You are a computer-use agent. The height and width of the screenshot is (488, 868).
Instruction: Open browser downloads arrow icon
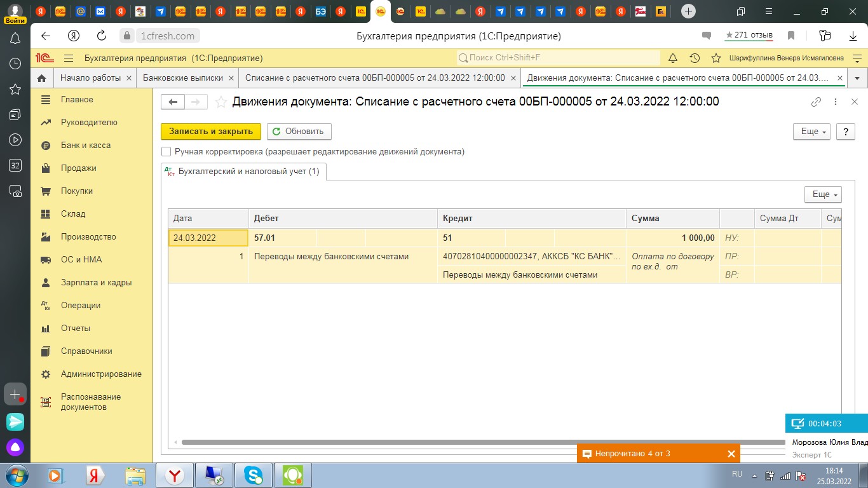click(x=853, y=36)
